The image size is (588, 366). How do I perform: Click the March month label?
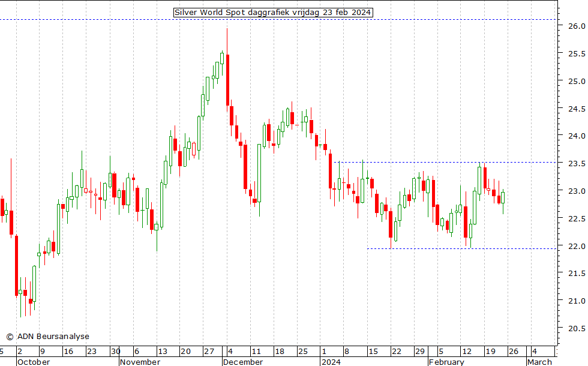pyautogui.click(x=539, y=362)
